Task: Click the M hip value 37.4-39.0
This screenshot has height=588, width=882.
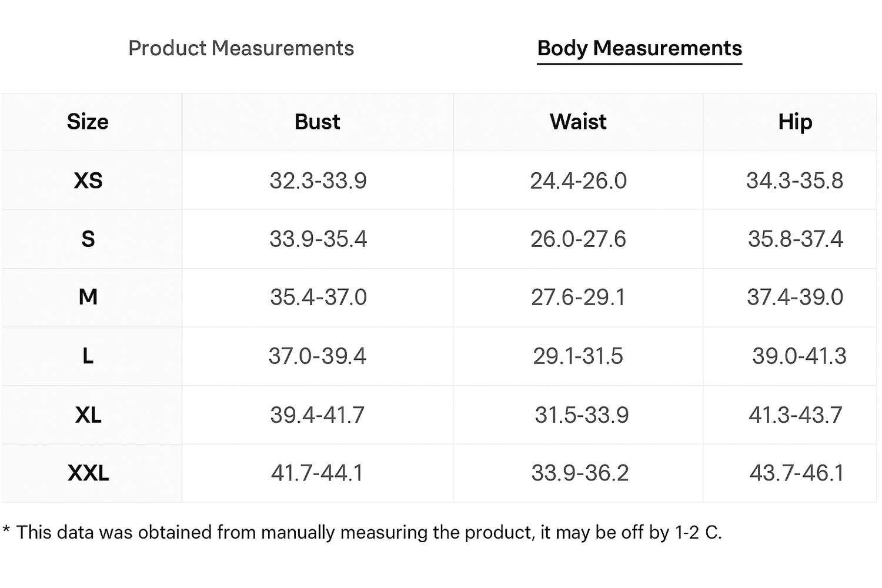Action: [795, 297]
